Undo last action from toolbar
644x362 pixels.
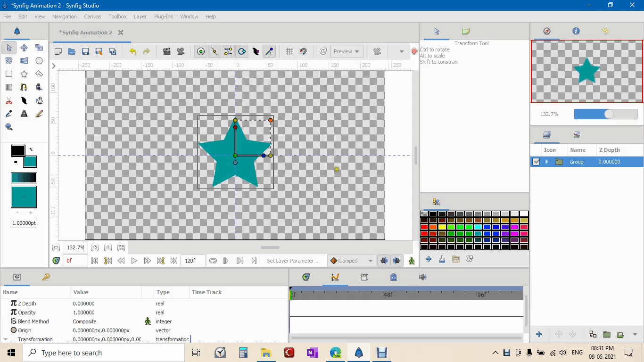(x=133, y=51)
